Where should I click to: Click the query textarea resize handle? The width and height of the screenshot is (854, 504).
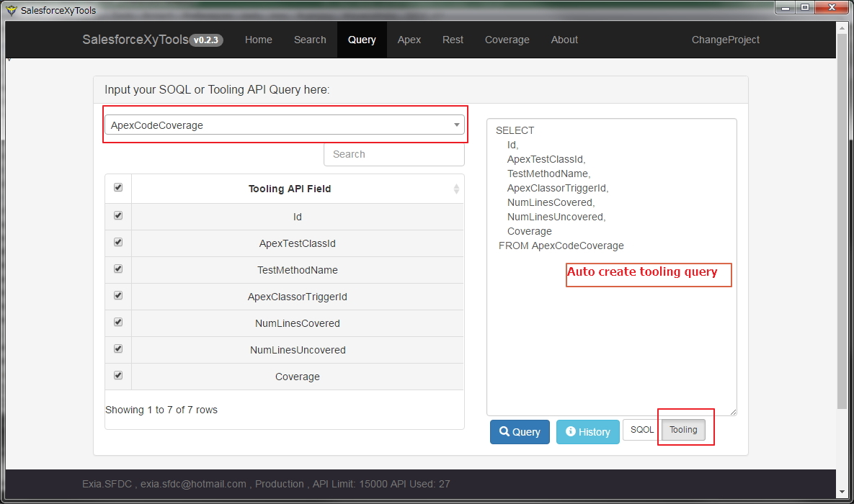[733, 412]
